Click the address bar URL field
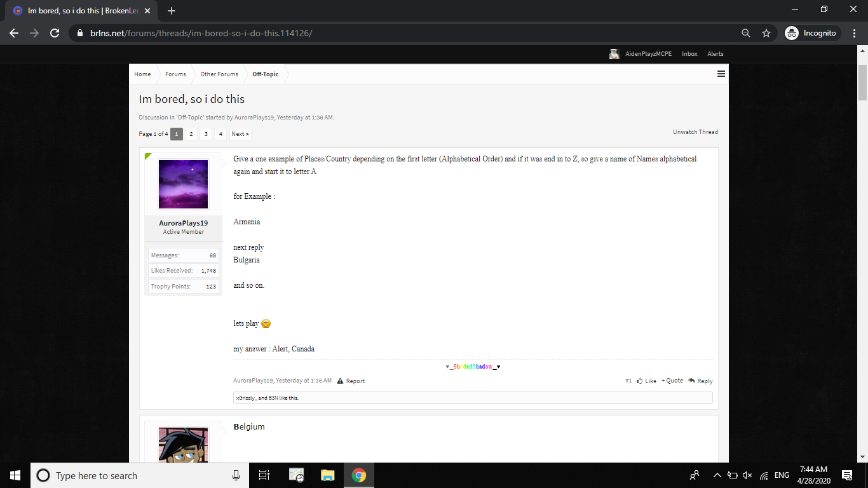 point(407,33)
